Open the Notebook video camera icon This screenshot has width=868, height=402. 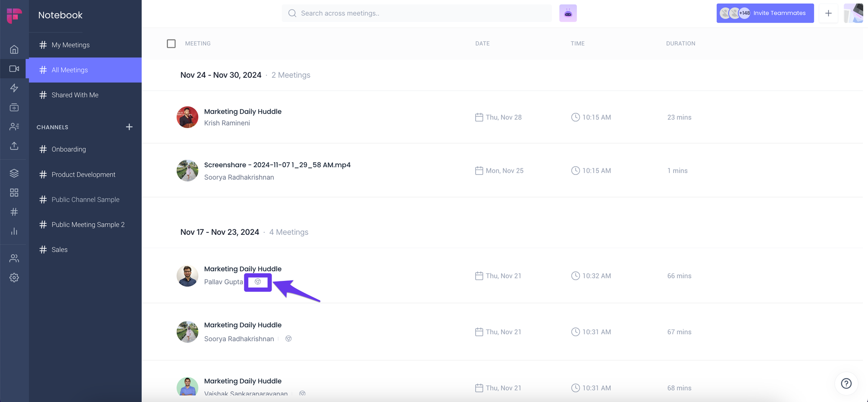pos(14,69)
